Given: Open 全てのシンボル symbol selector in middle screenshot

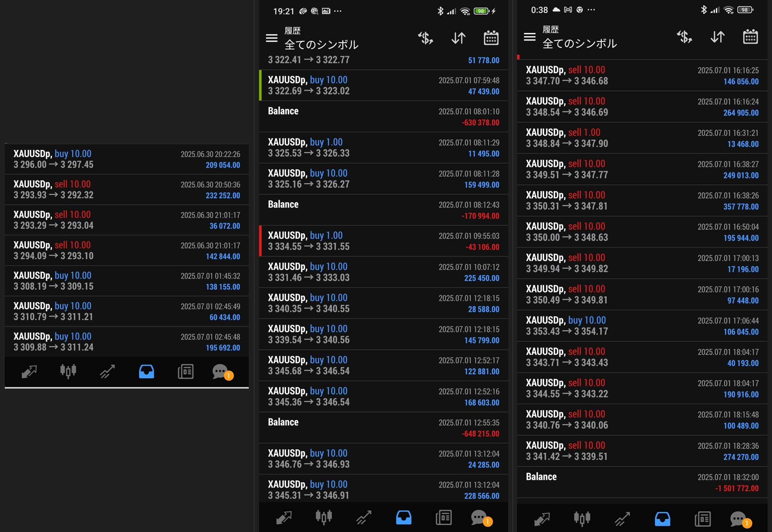Looking at the screenshot, I should click(x=321, y=45).
